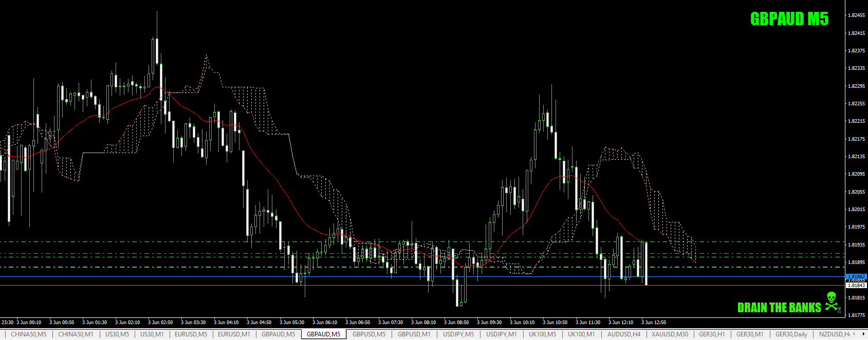Click the 1.81775 price axis value
The width and height of the screenshot is (868, 340).
[x=856, y=315]
